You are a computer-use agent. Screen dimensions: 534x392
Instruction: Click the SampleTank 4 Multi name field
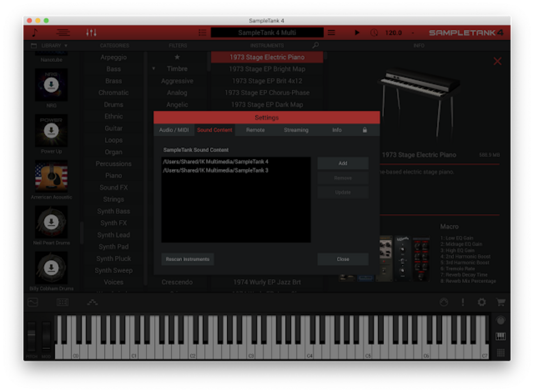point(267,32)
